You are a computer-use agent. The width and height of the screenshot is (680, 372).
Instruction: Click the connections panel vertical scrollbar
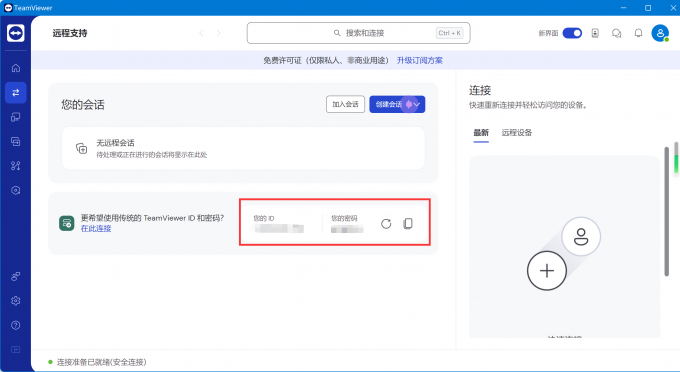point(667,212)
